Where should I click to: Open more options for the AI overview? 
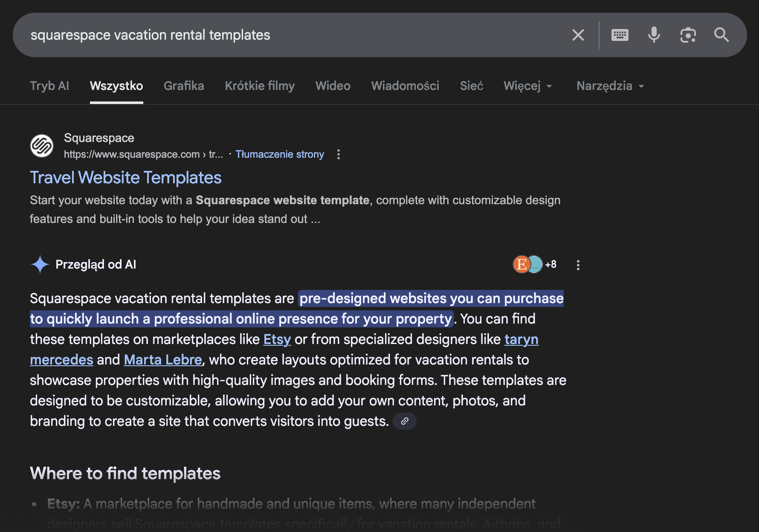pos(578,265)
